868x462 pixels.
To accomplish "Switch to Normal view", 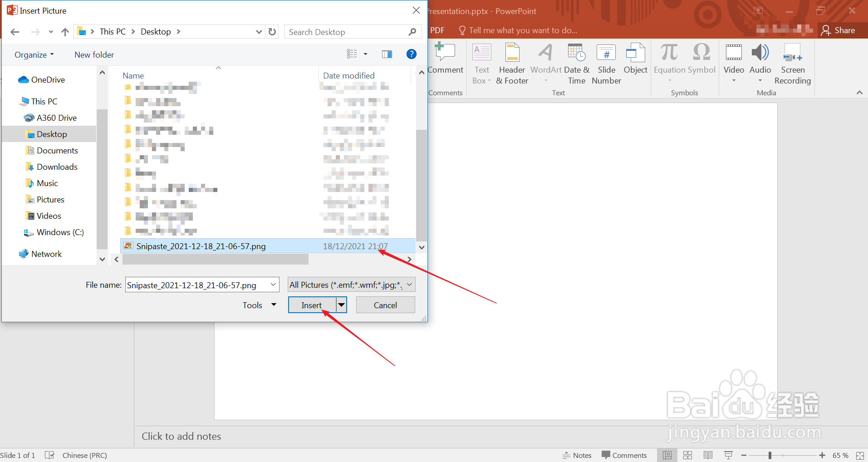I will click(667, 455).
